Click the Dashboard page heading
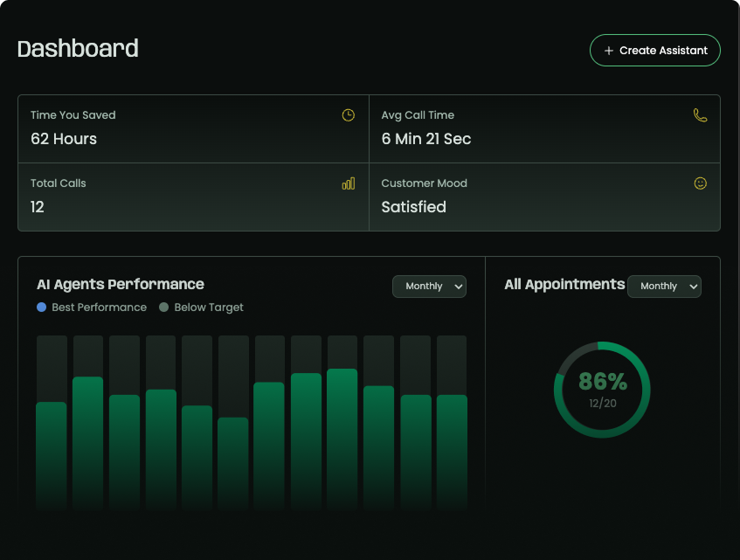The height and width of the screenshot is (560, 740). pyautogui.click(x=78, y=49)
